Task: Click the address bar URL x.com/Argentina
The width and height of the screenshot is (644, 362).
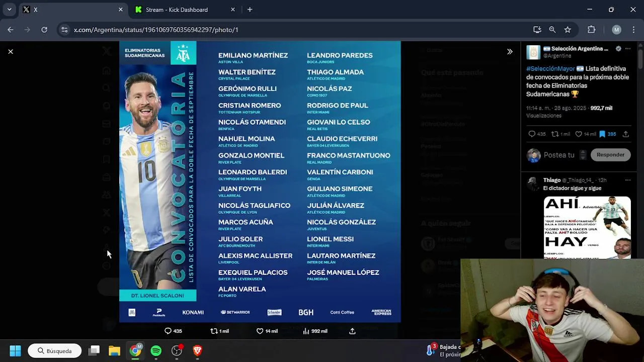Action: click(156, 30)
